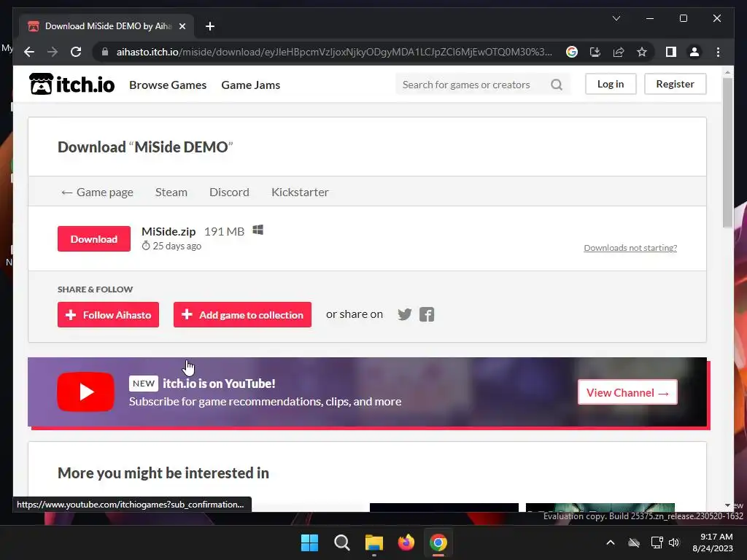
Task: Click the network icon in system tray
Action: click(x=657, y=542)
